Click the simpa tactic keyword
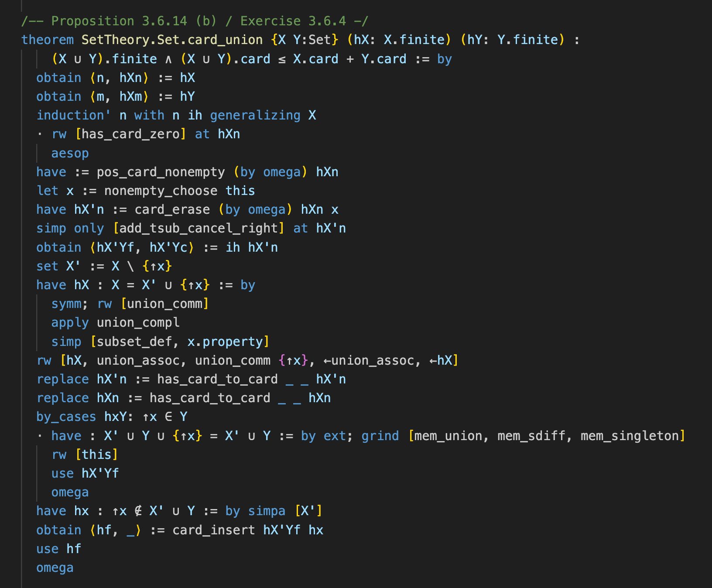 [x=267, y=511]
